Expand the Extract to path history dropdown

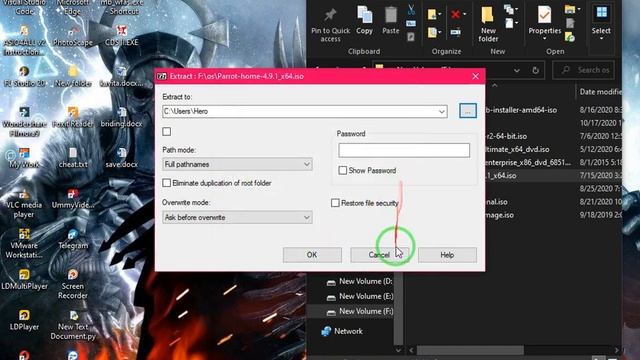pos(442,111)
